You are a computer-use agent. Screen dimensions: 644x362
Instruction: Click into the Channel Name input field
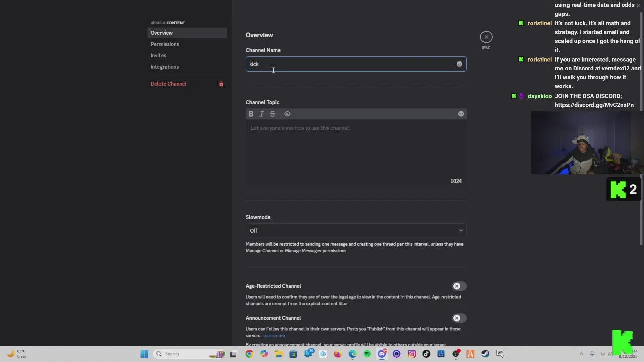tap(356, 64)
